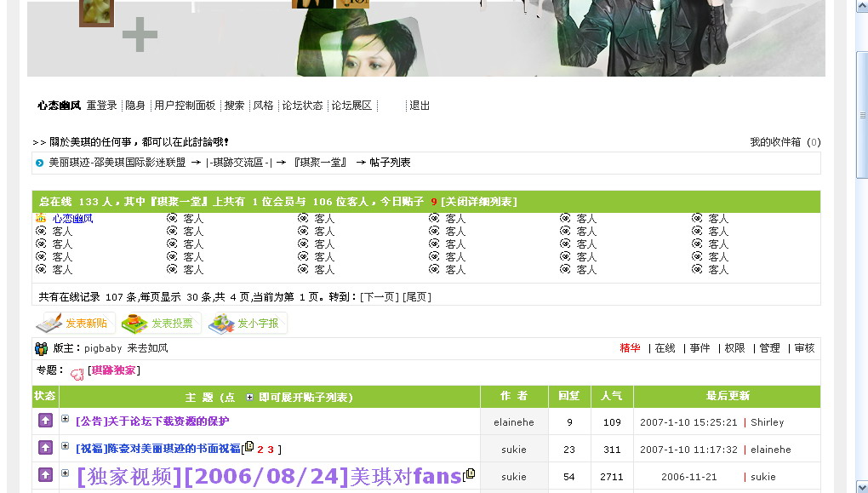Click the 退出 logout link
This screenshot has height=493, width=868.
click(420, 106)
